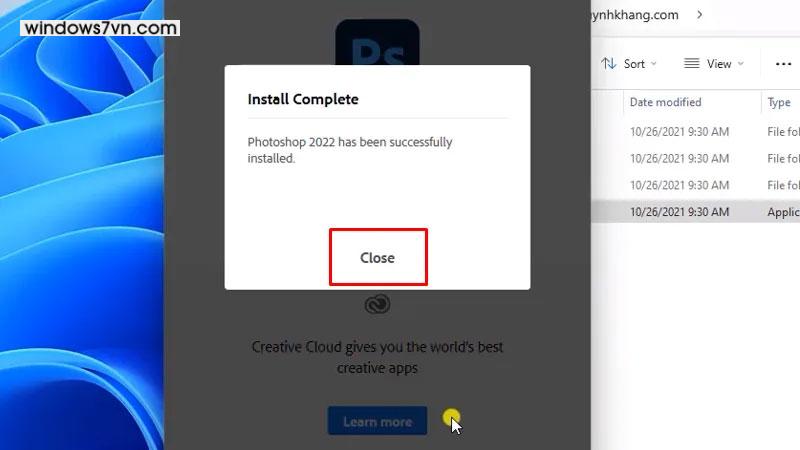Click the blue desktop wallpaper
800x450 pixels.
[x=80, y=250]
